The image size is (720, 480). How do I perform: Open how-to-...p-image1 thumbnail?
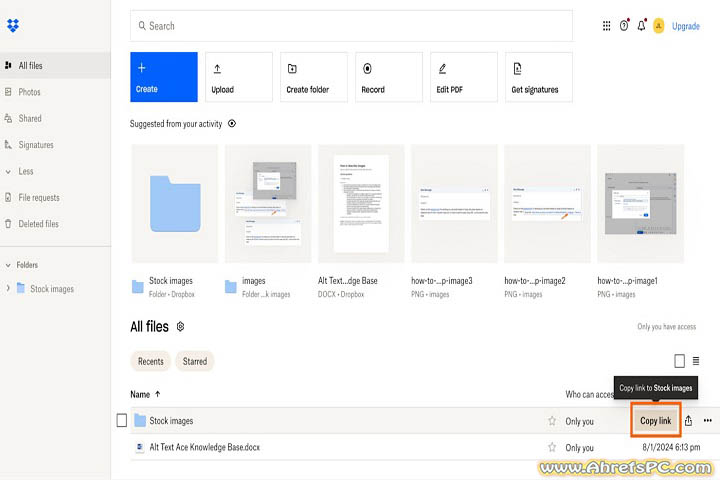click(x=641, y=203)
